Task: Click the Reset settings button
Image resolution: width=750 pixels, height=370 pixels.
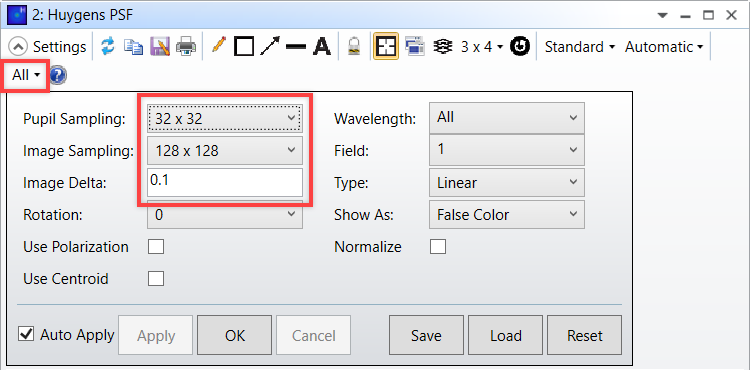Action: click(x=585, y=336)
